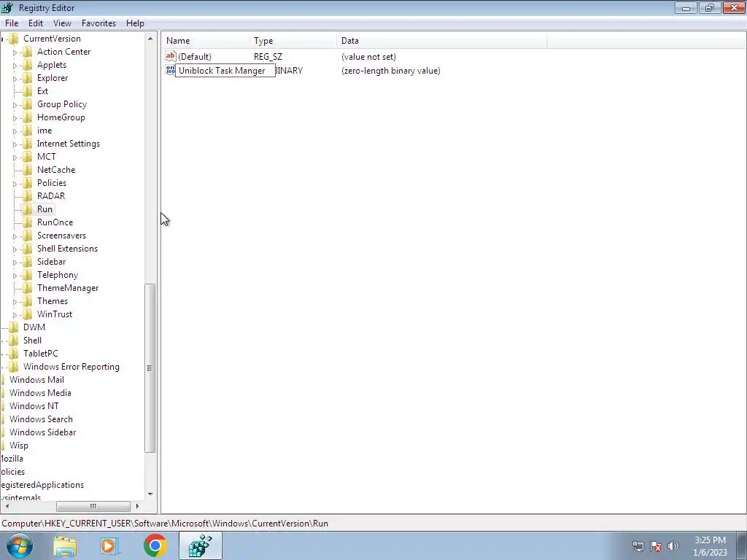Click the status bar registry path
This screenshot has width=747, height=560.
pos(165,524)
